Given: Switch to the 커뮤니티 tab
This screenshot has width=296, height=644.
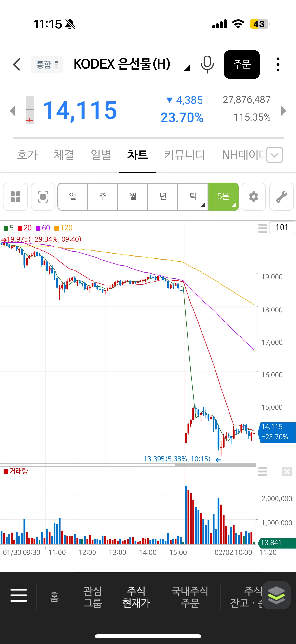Looking at the screenshot, I should 185,155.
